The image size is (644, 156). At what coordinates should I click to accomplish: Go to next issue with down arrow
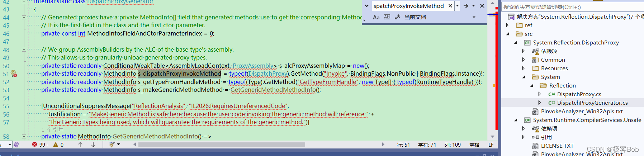coord(93,145)
